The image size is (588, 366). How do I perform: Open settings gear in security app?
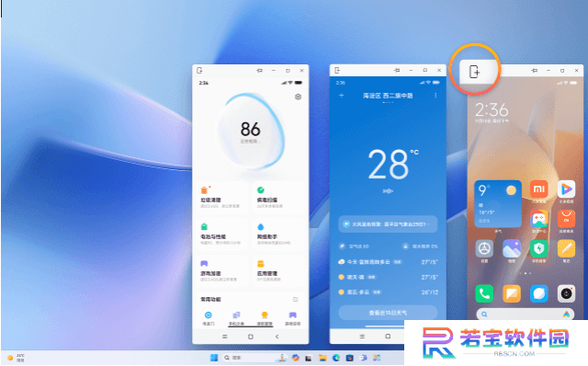pos(298,97)
